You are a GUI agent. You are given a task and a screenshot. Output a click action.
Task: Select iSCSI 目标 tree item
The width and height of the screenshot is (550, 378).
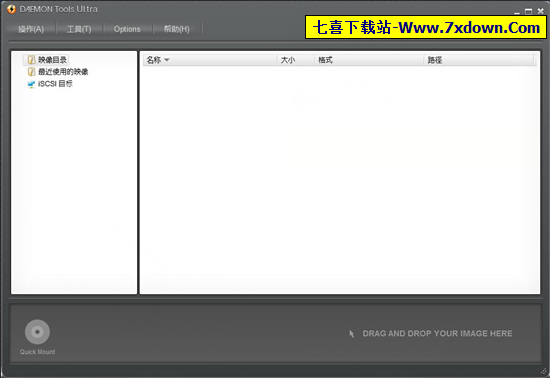click(55, 84)
